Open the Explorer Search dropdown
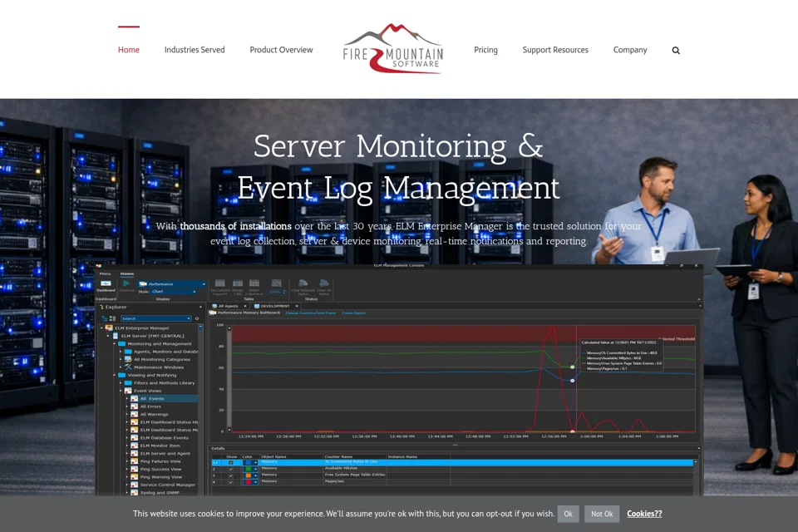 189,318
